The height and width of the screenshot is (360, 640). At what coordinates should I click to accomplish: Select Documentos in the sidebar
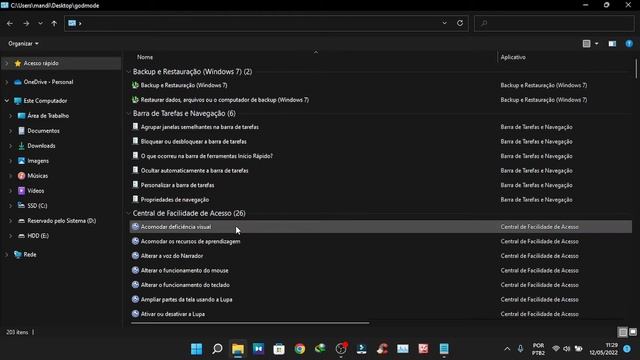(x=43, y=131)
